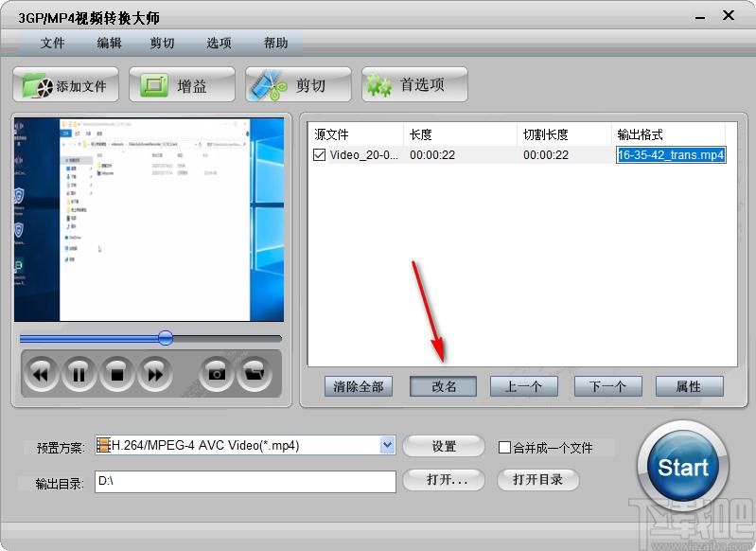Stop the video preview
Screen dimensions: 756x551
coord(116,374)
